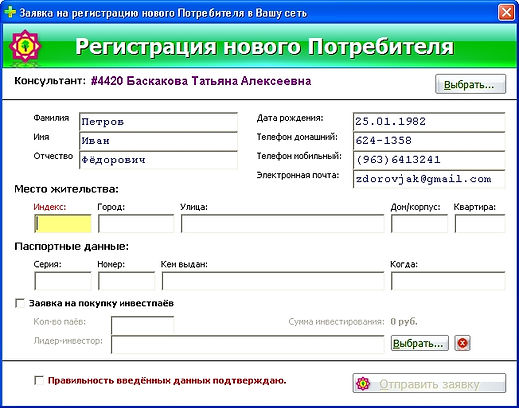Enable Заявка на покупку инвестпаёв checkbox
The height and width of the screenshot is (408, 519).
coord(20,303)
